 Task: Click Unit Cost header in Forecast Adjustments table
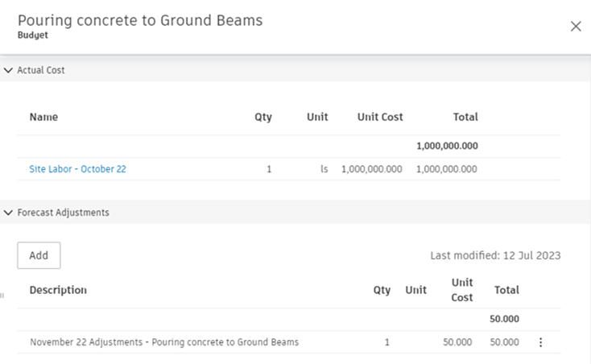tap(462, 291)
